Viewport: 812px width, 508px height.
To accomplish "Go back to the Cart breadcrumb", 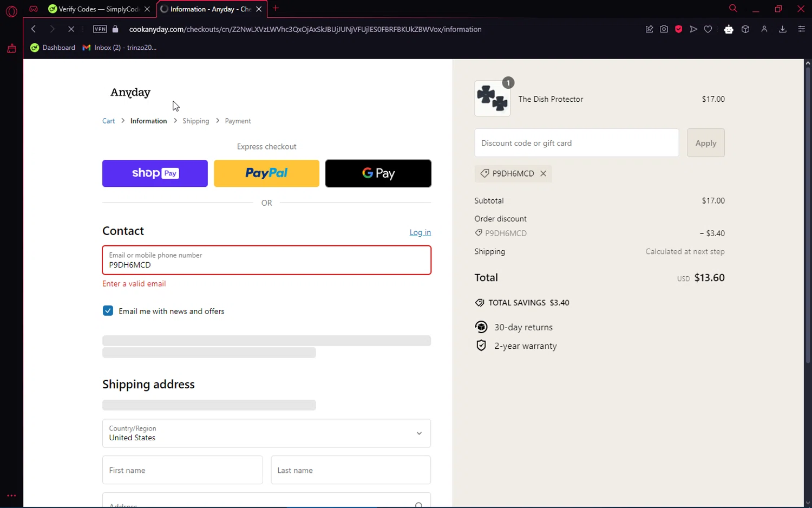I will pos(108,121).
